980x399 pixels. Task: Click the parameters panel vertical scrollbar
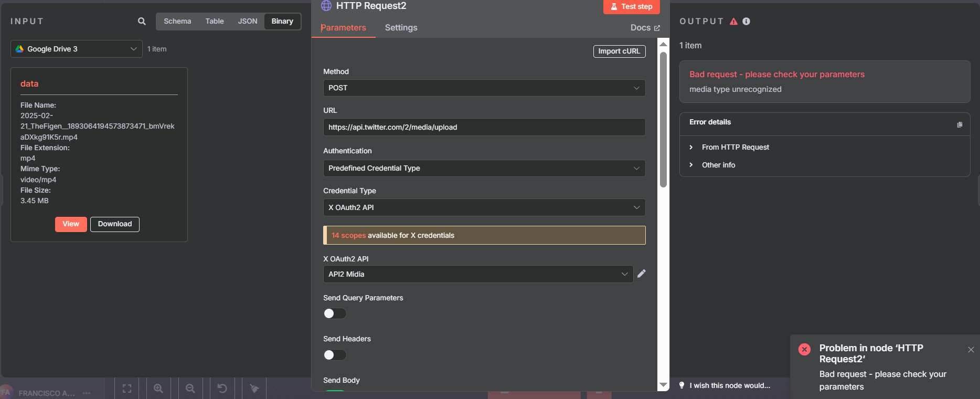point(663,119)
